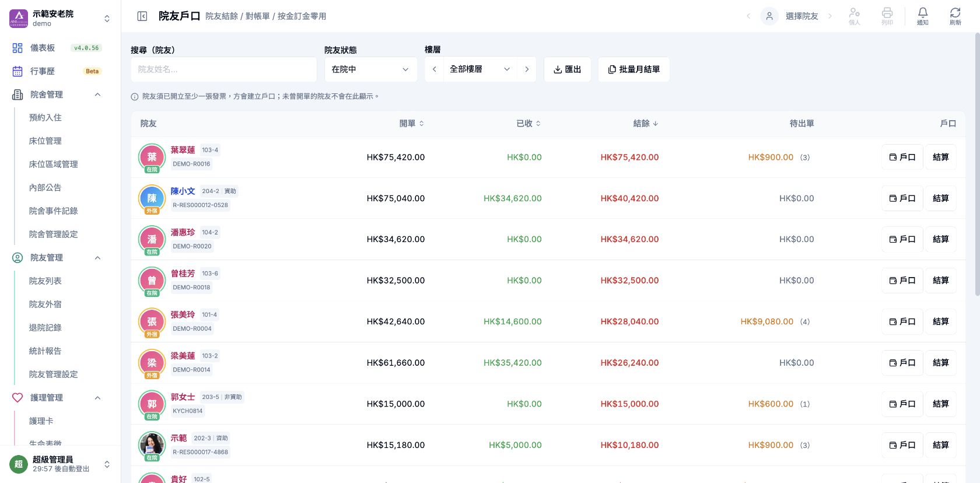The image size is (980, 483).
Task: Open resident name link 潘惠珍
Action: [x=183, y=232]
